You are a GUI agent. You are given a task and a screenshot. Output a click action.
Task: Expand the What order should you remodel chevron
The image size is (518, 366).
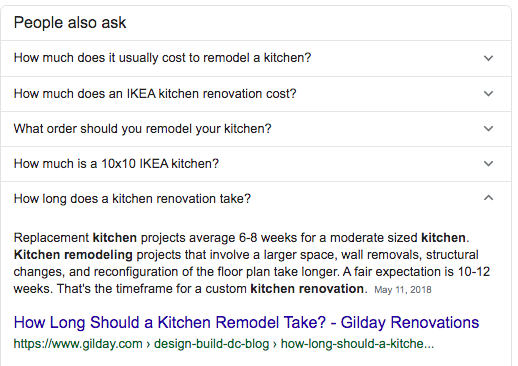pos(488,129)
